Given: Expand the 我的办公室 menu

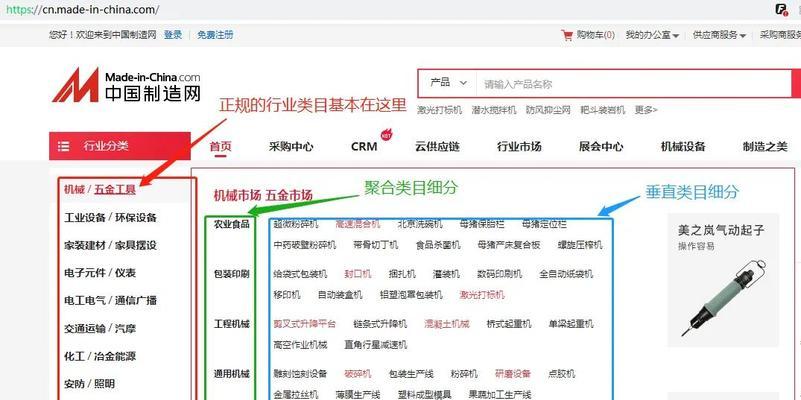Looking at the screenshot, I should (652, 35).
